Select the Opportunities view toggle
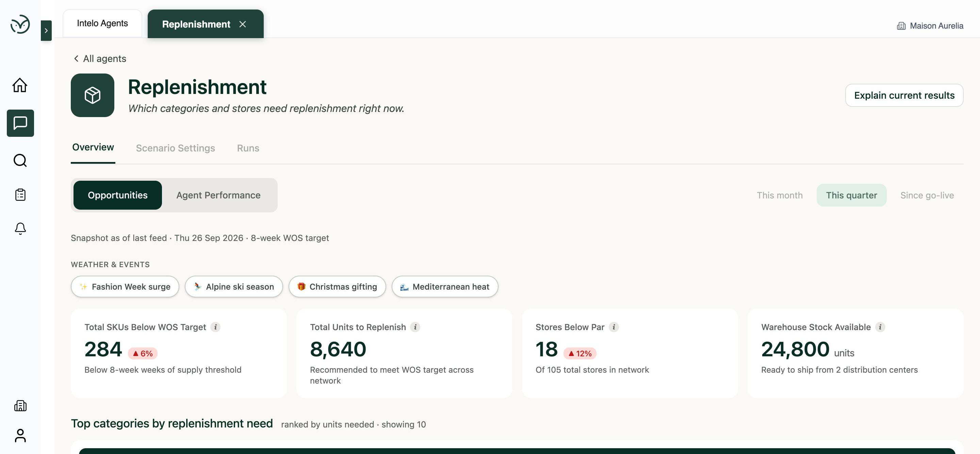The height and width of the screenshot is (454, 980). point(117,195)
